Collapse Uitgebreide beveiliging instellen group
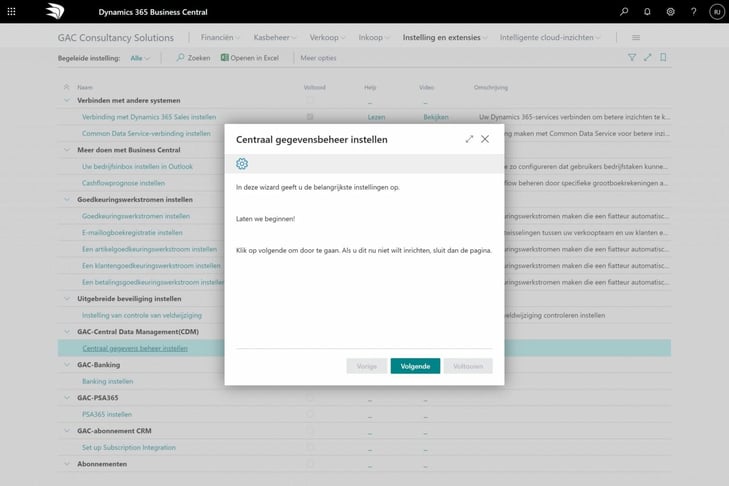The height and width of the screenshot is (486, 729). coord(66,299)
